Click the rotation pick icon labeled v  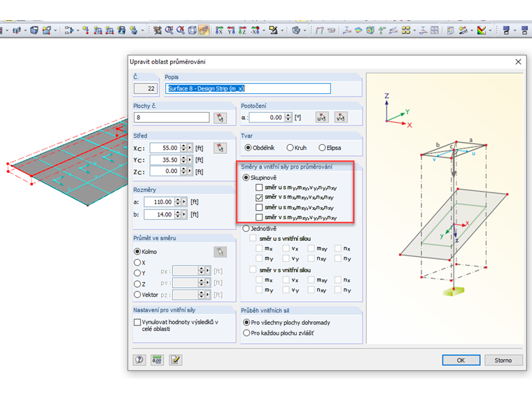click(x=340, y=118)
